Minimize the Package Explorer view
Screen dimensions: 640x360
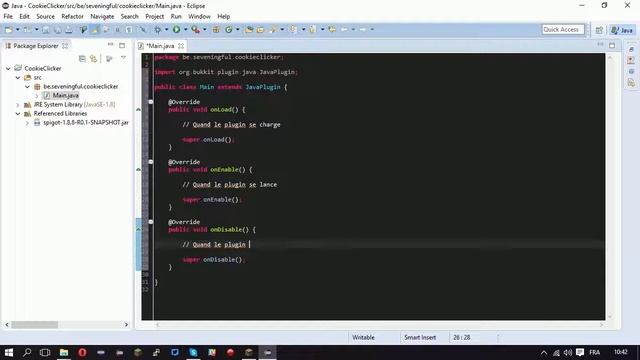pos(110,45)
